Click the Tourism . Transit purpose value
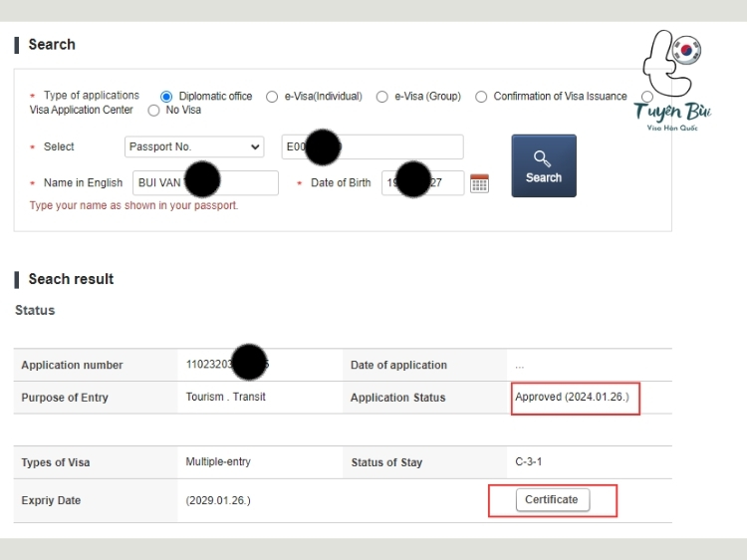Screen dimensions: 747x560 225,397
